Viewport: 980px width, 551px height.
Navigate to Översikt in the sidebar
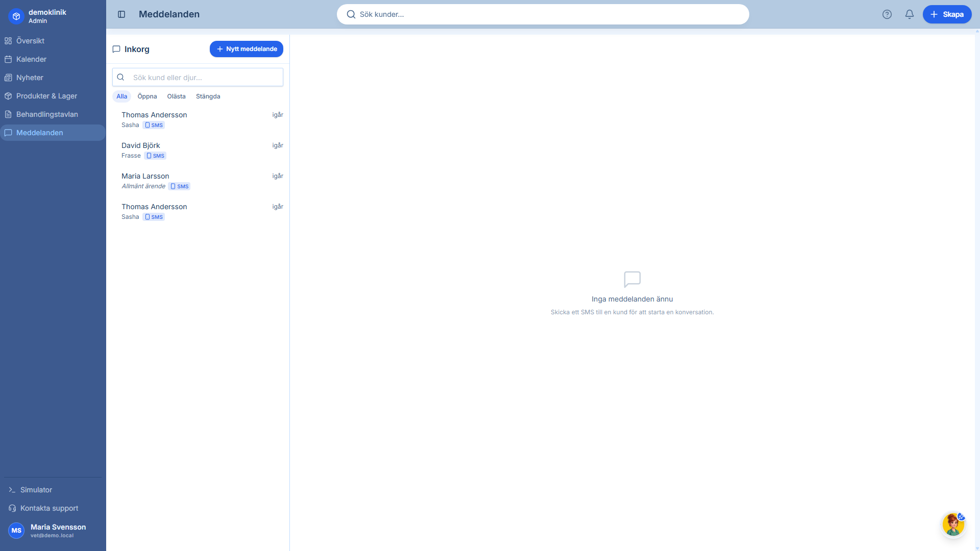pyautogui.click(x=31, y=41)
